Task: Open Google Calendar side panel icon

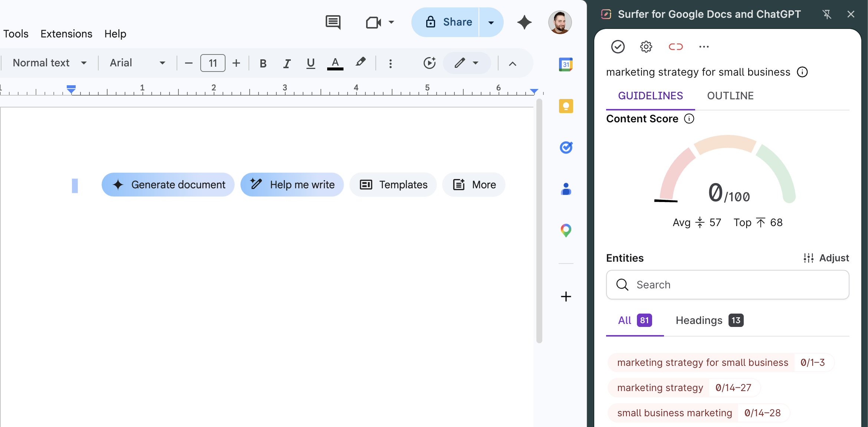Action: click(x=566, y=64)
